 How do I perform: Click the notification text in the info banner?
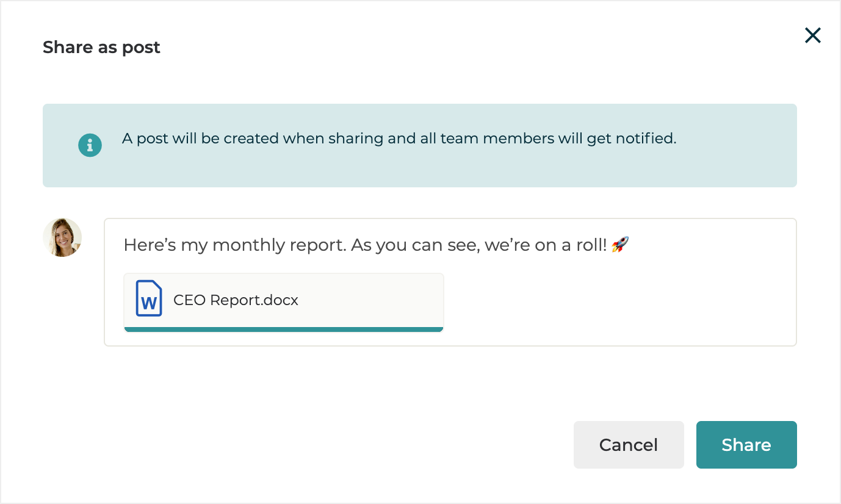(399, 139)
